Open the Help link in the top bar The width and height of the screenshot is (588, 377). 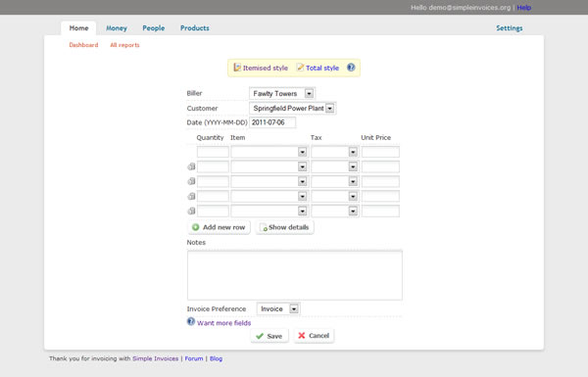pyautogui.click(x=524, y=8)
